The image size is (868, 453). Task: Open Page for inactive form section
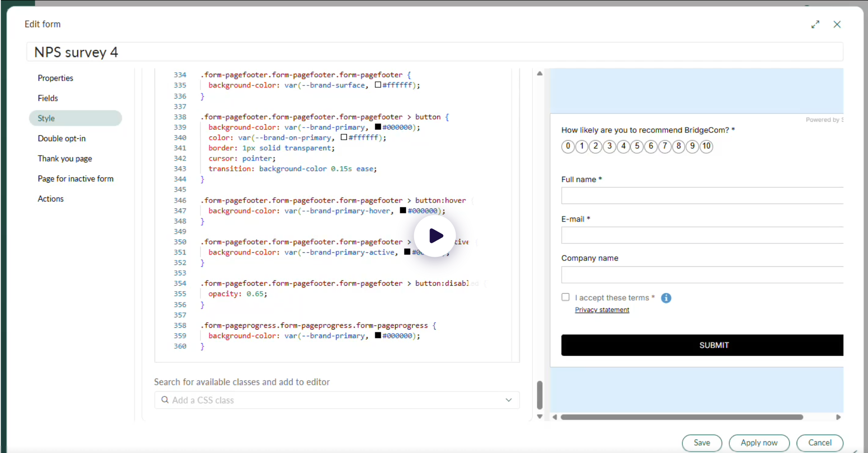[76, 179]
